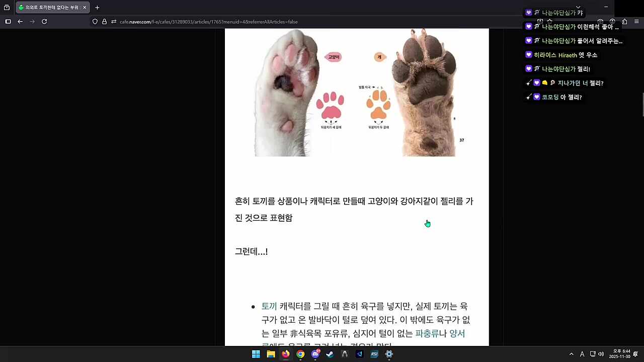Open the "파충류" link
The width and height of the screenshot is (644, 362).
427,333
